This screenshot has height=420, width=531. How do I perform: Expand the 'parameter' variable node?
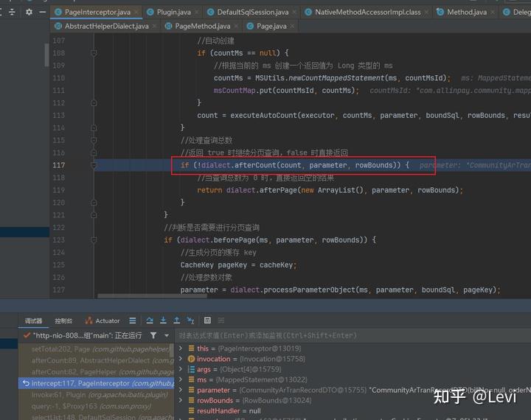pos(181,390)
